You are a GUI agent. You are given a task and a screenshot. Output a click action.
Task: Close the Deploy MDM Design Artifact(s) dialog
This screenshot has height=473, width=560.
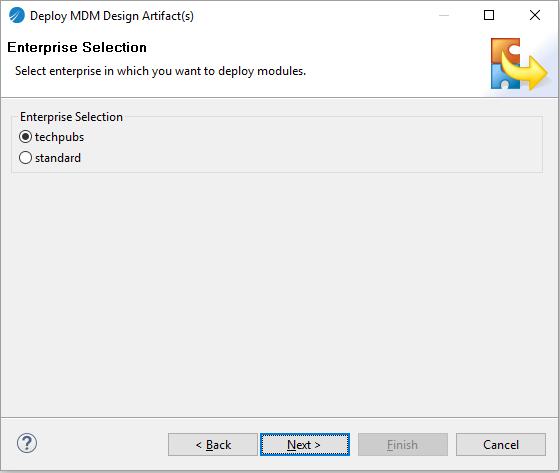[535, 15]
